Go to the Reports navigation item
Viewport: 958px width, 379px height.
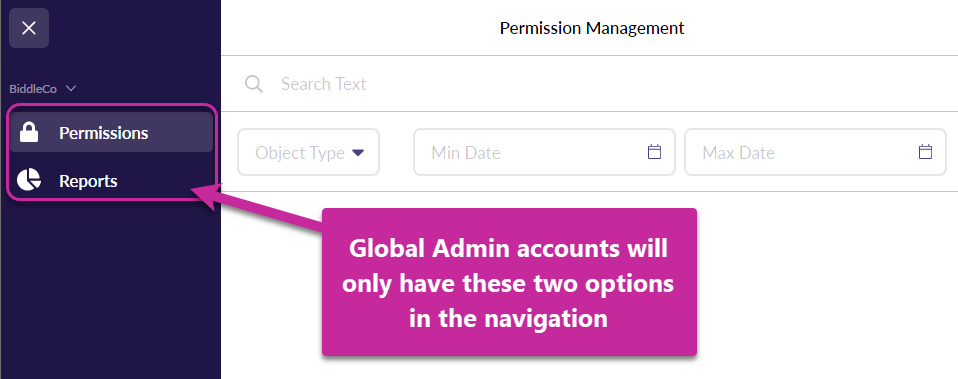pos(111,181)
